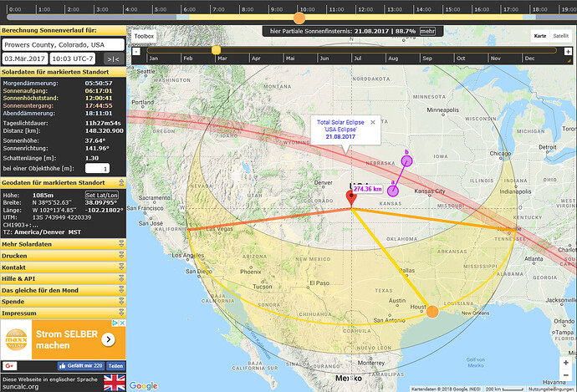This screenshot has width=577, height=392.
Task: Click the purple eclipse point marker 'b'
Action: point(407,161)
